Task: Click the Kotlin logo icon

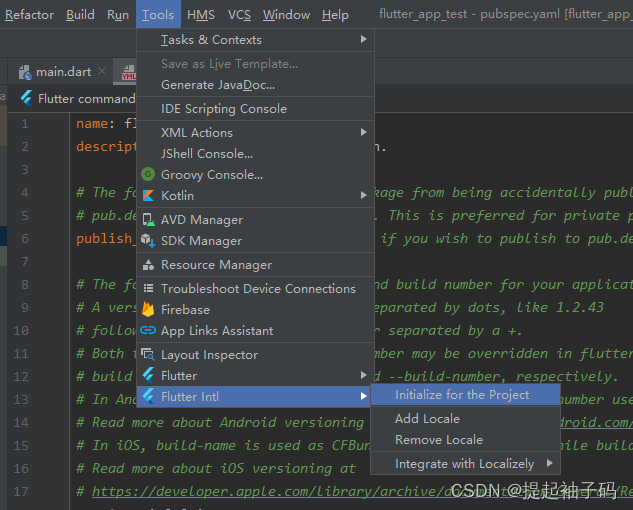Action: pyautogui.click(x=148, y=195)
